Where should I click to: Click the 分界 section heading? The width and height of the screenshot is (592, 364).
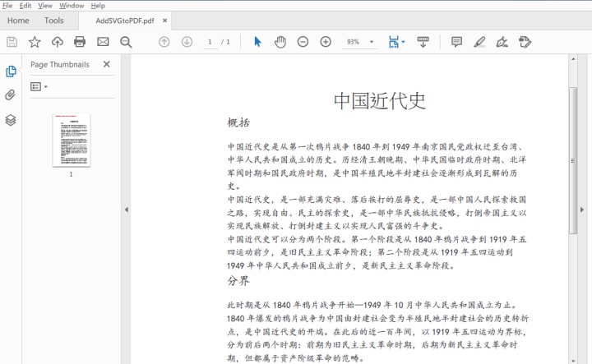pyautogui.click(x=238, y=281)
